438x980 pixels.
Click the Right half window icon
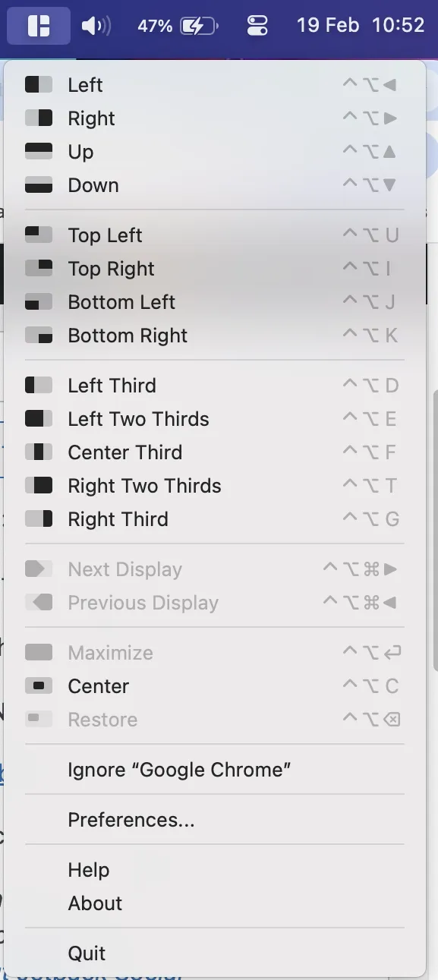coord(39,118)
